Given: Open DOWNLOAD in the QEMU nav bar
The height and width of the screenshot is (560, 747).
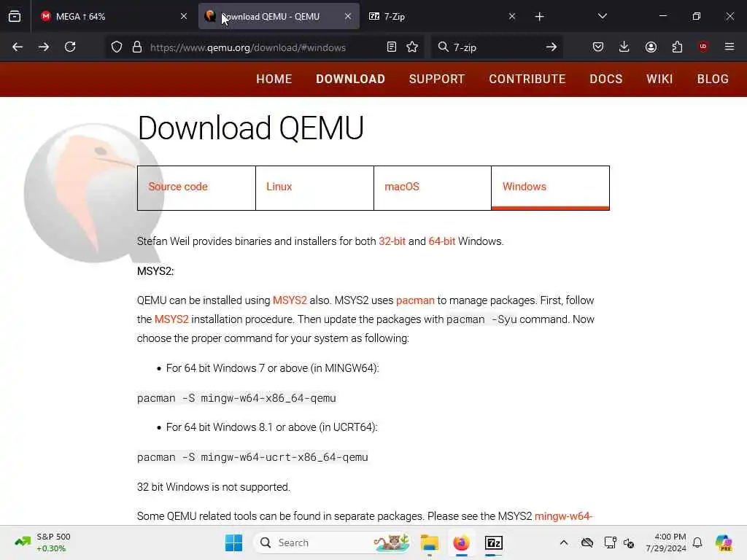Looking at the screenshot, I should 351,79.
